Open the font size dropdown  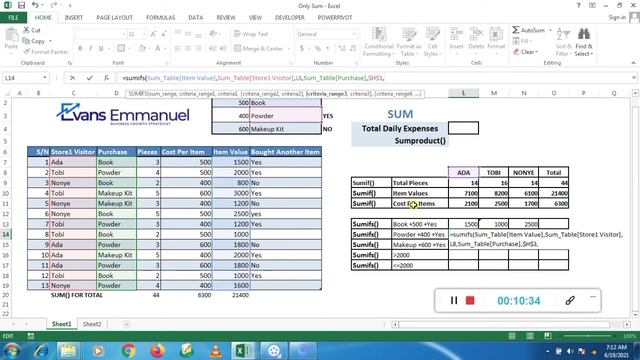pyautogui.click(x=144, y=34)
